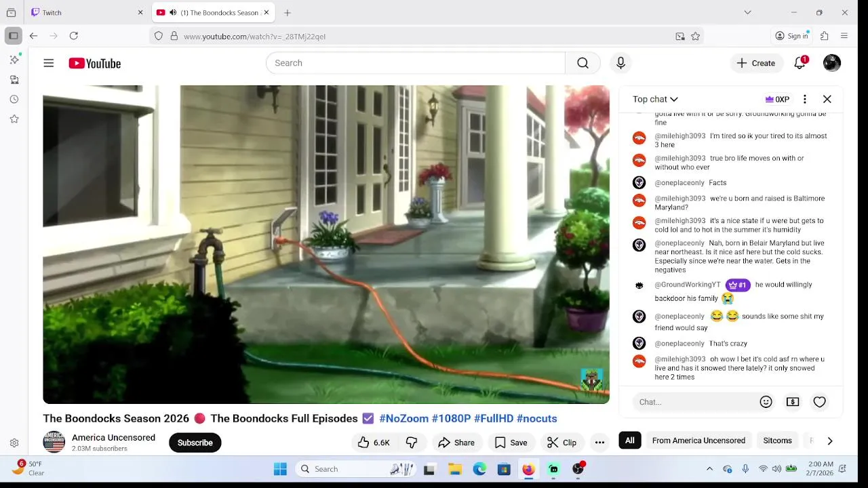This screenshot has height=488, width=868.
Task: Open the AI chatbot sidebar tool
Action: (x=14, y=60)
